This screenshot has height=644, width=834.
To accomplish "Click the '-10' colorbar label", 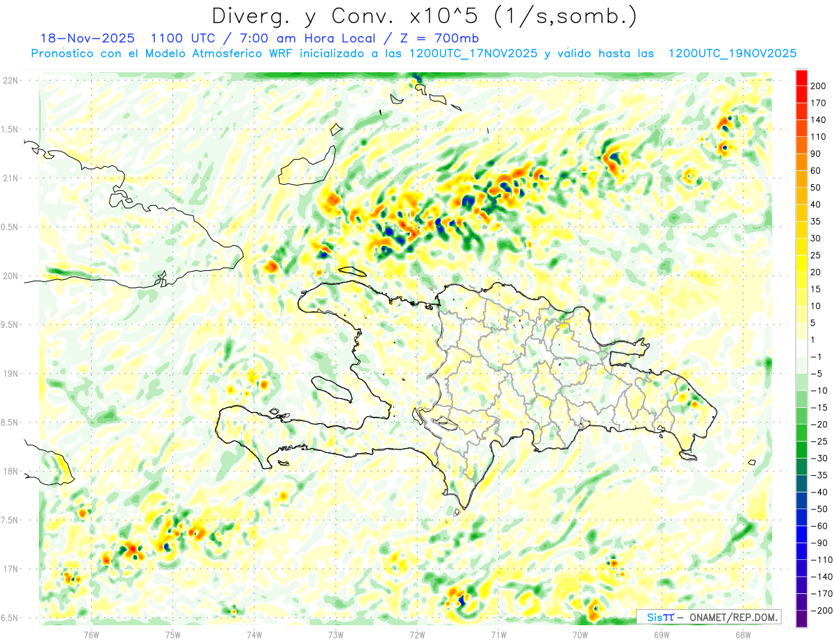I will (819, 390).
